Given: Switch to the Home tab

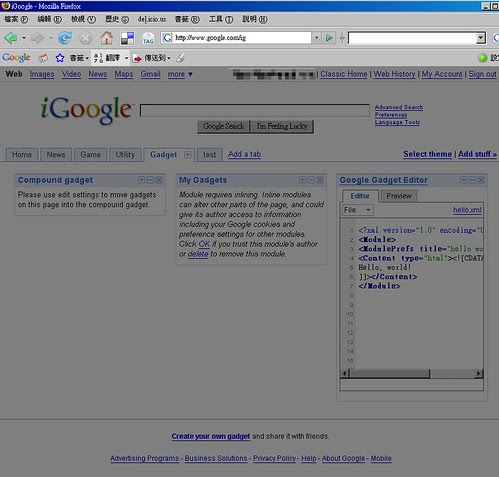Looking at the screenshot, I should pyautogui.click(x=22, y=155).
